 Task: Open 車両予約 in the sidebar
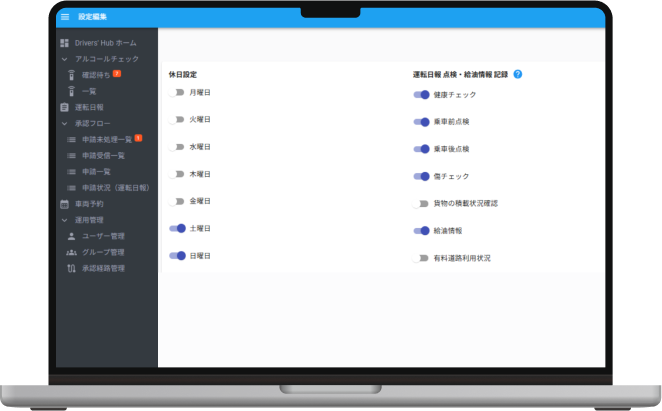tap(89, 204)
